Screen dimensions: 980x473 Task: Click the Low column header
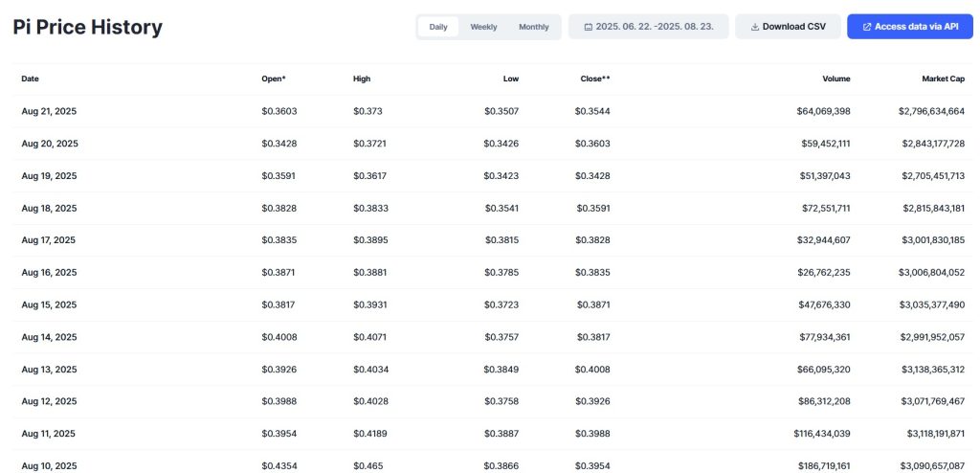point(511,79)
